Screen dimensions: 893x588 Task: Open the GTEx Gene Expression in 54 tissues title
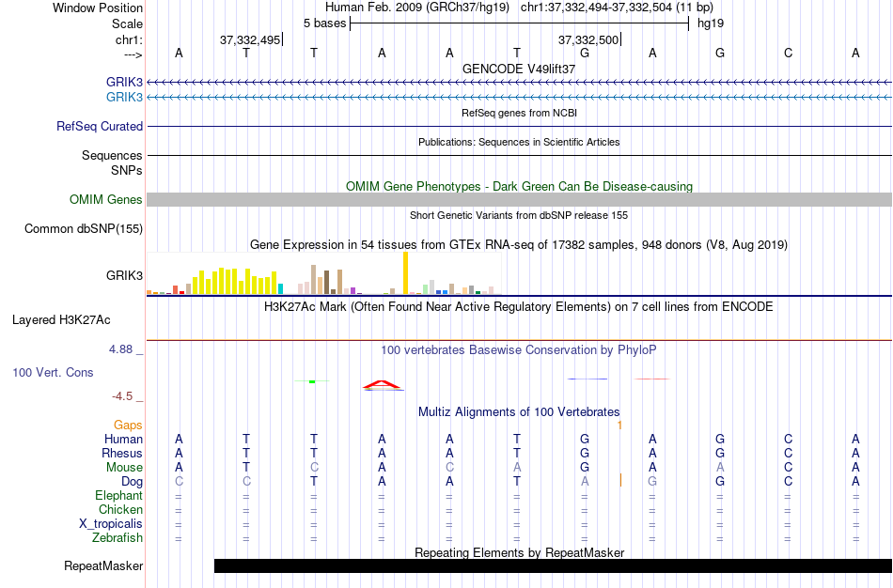point(519,245)
